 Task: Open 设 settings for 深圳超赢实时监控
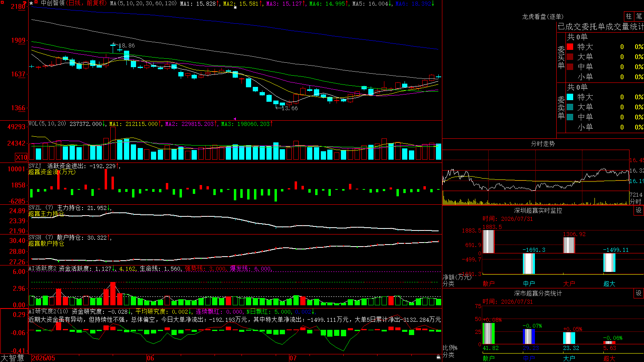click(639, 210)
